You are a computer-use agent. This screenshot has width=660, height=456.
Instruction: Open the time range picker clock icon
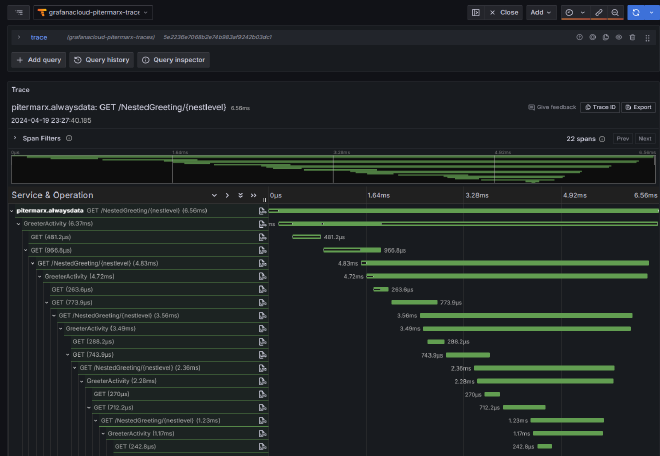[569, 12]
